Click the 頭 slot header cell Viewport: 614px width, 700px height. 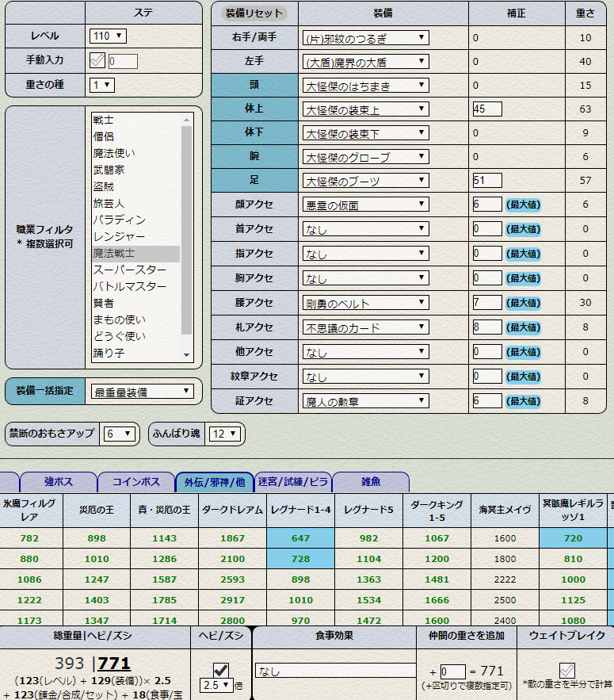[254, 85]
